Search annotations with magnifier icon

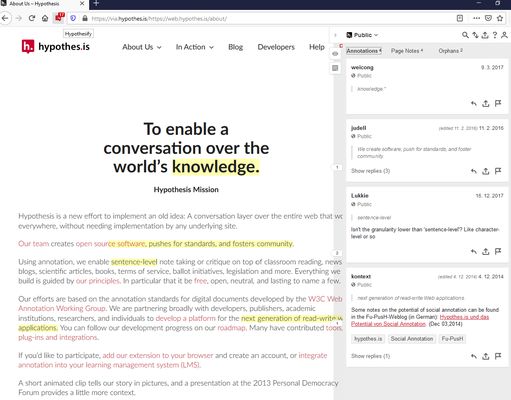(x=465, y=35)
